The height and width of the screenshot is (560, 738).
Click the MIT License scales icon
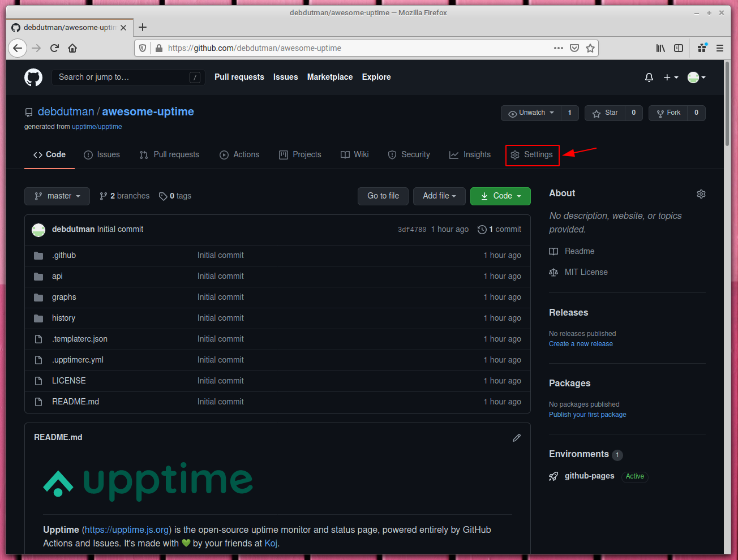[x=553, y=272]
